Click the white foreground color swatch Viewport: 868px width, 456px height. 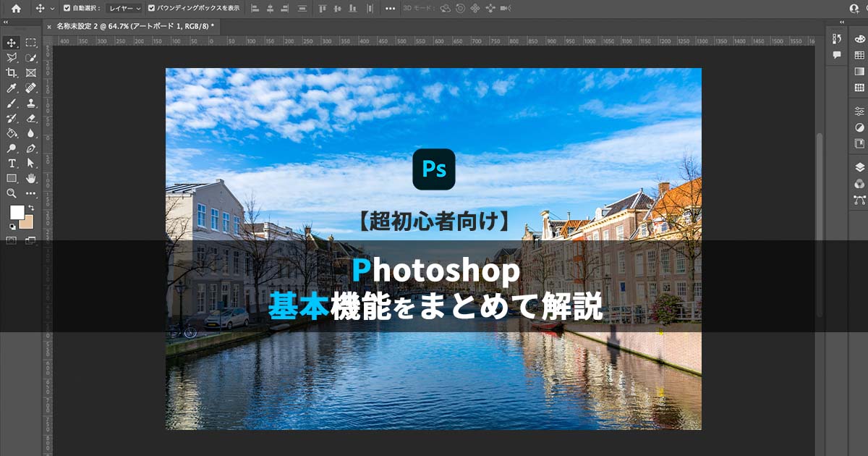(x=16, y=213)
